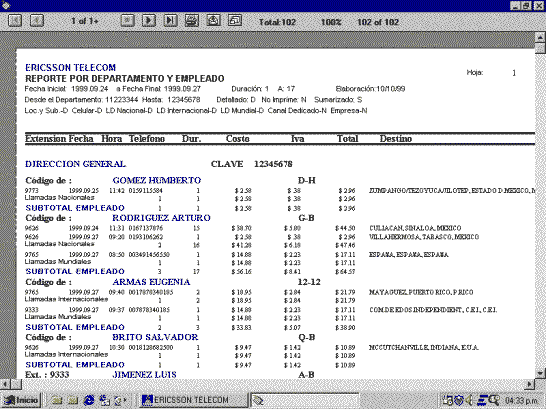Click the 'VILLAHERMOSA, TABASCO, MEXICO' destination
This screenshot has width=546, height=410.
click(x=424, y=237)
